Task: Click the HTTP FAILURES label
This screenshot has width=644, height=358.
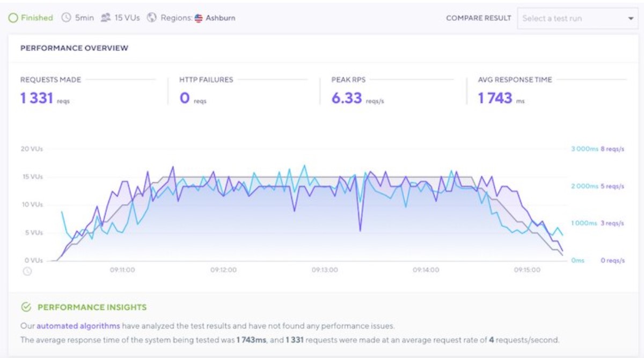Action: (x=207, y=80)
